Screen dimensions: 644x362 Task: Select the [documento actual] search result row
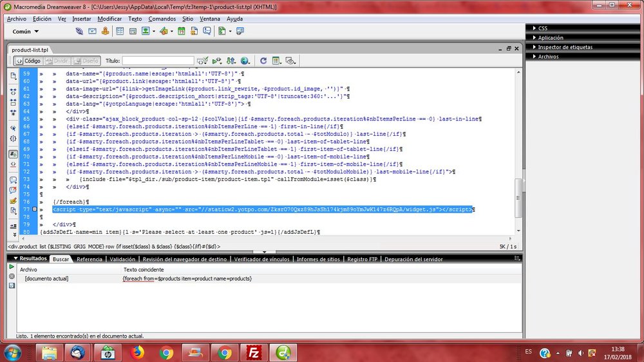coord(46,278)
